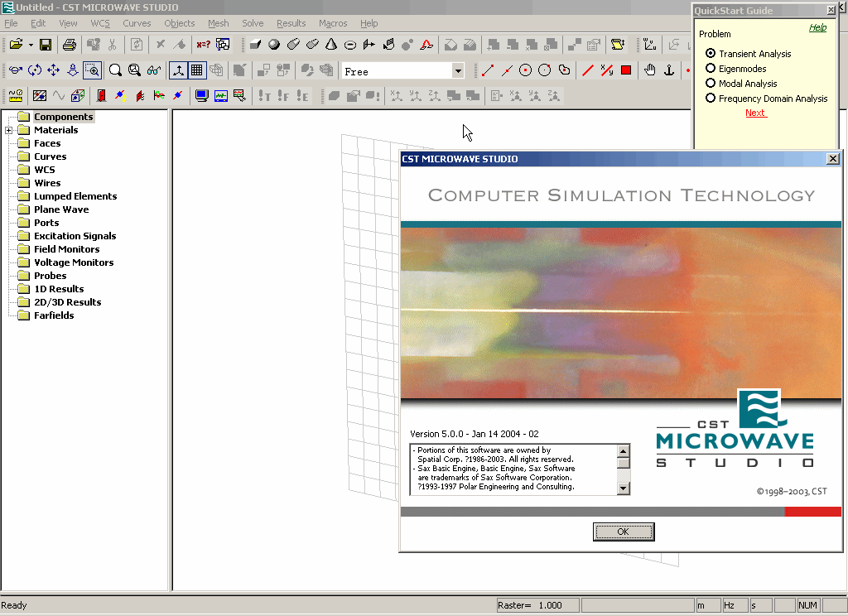Toggle the working plane grid display
This screenshot has width=848, height=616.
click(197, 70)
